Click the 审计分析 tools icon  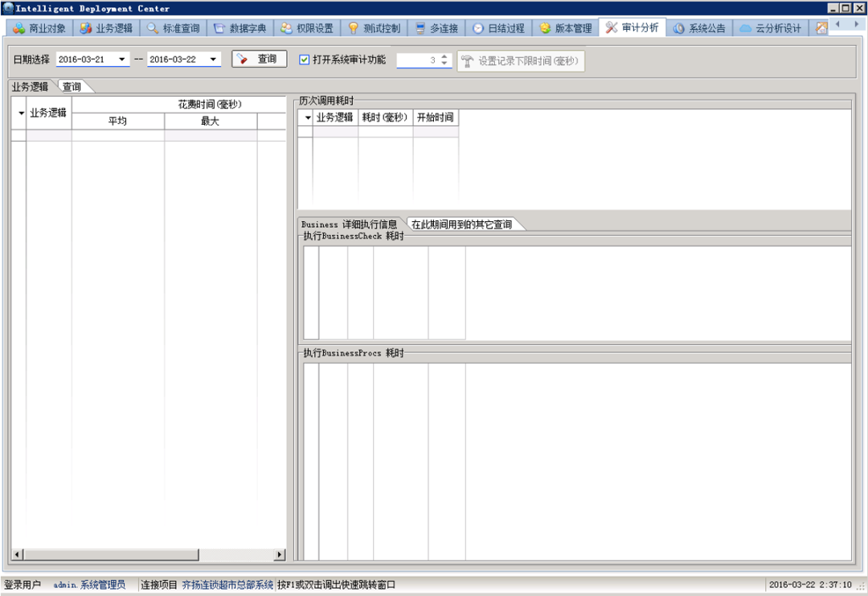(x=611, y=27)
